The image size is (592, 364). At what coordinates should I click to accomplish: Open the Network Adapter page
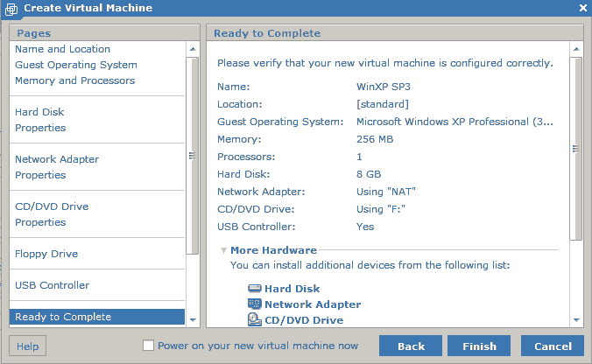coord(57,159)
